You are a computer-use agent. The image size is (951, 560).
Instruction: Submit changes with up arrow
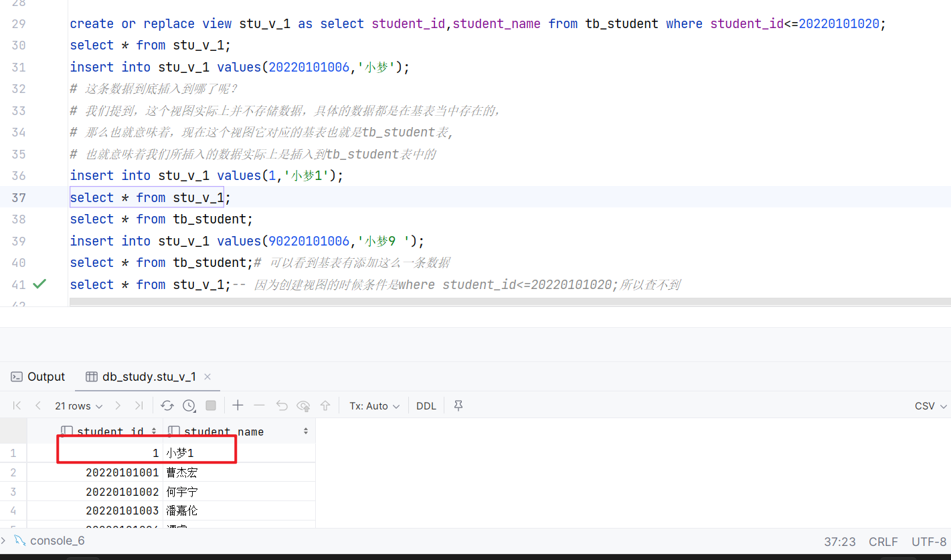coord(325,405)
